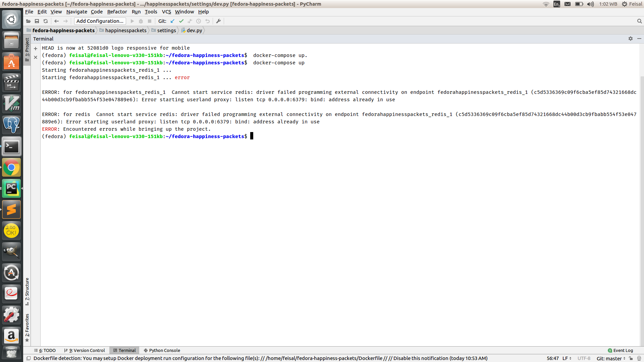
Task: Expand the Favorites tool window
Action: click(27, 328)
